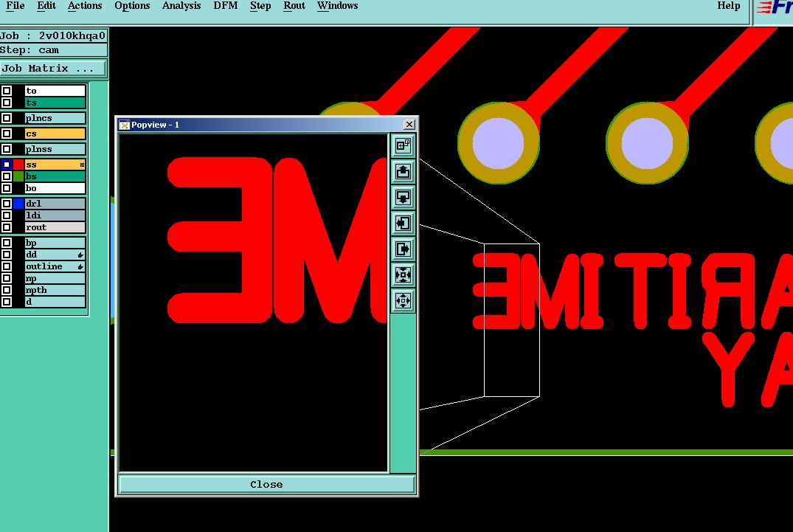Toggle display checkbox for layer ss
This screenshot has width=793, height=532.
7,165
